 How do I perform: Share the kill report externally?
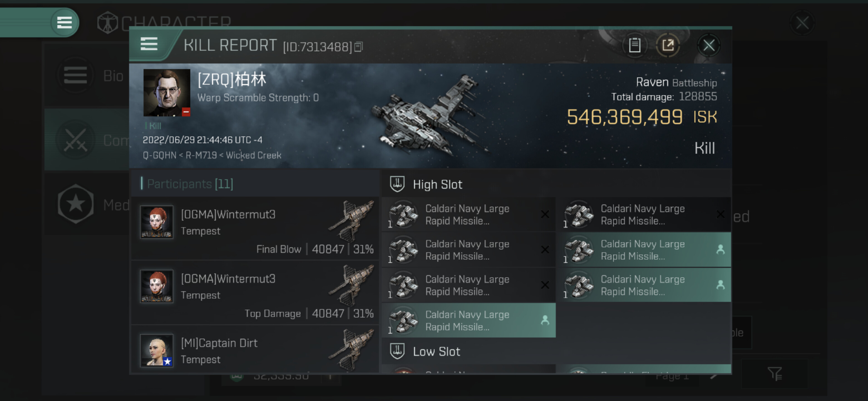tap(667, 45)
